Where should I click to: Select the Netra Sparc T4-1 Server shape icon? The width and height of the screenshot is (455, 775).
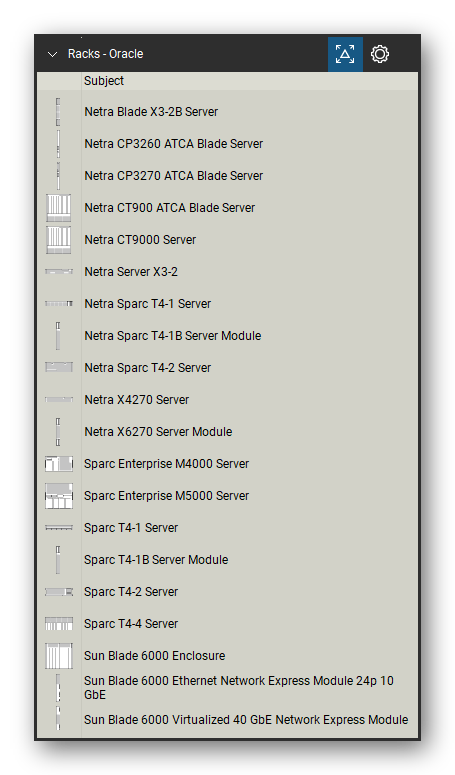(x=59, y=303)
